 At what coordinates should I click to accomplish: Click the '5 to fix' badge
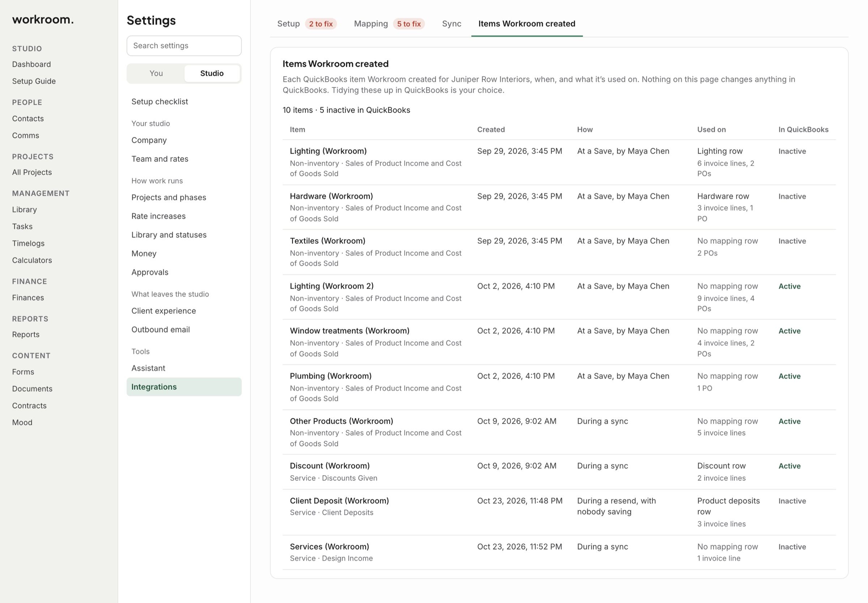[409, 24]
